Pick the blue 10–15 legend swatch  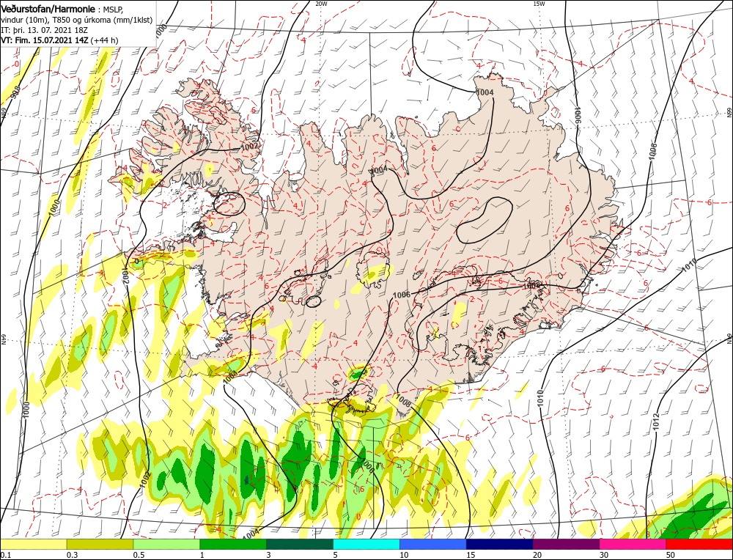pyautogui.click(x=433, y=544)
